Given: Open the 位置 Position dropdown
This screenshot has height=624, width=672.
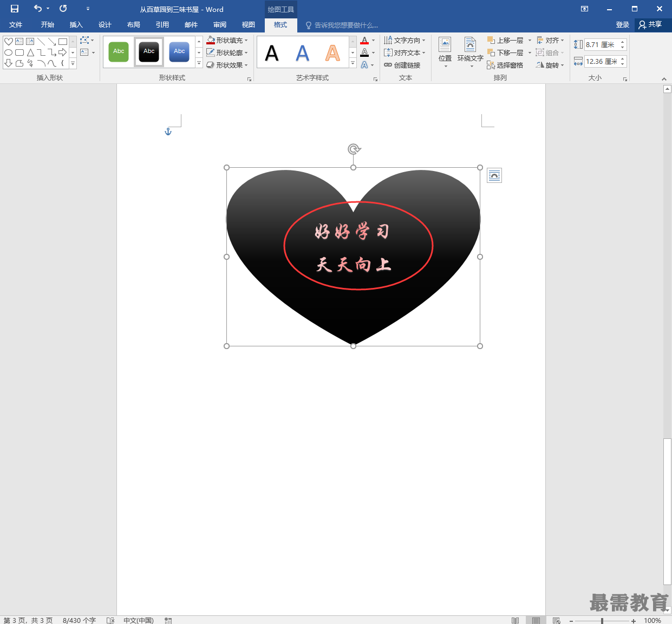Looking at the screenshot, I should (x=445, y=52).
